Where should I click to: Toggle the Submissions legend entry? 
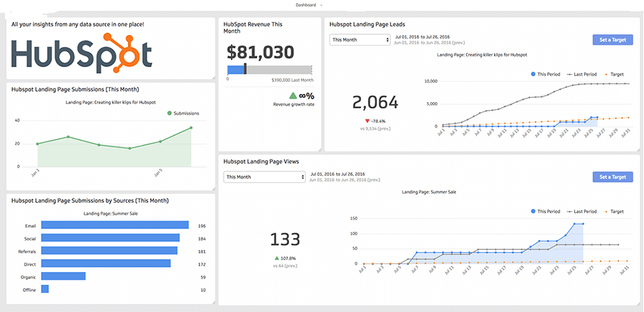point(183,113)
